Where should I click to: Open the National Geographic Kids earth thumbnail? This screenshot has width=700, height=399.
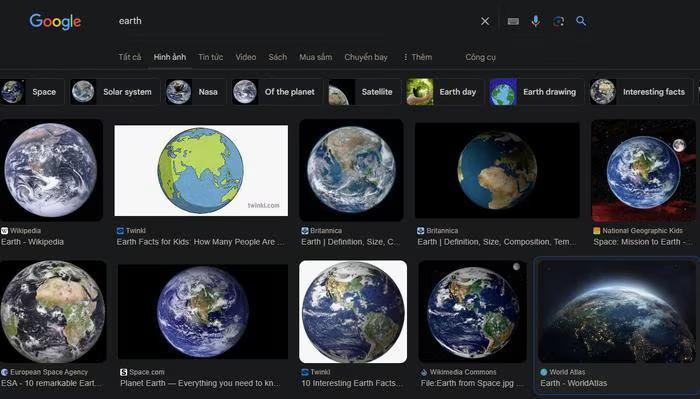point(643,170)
